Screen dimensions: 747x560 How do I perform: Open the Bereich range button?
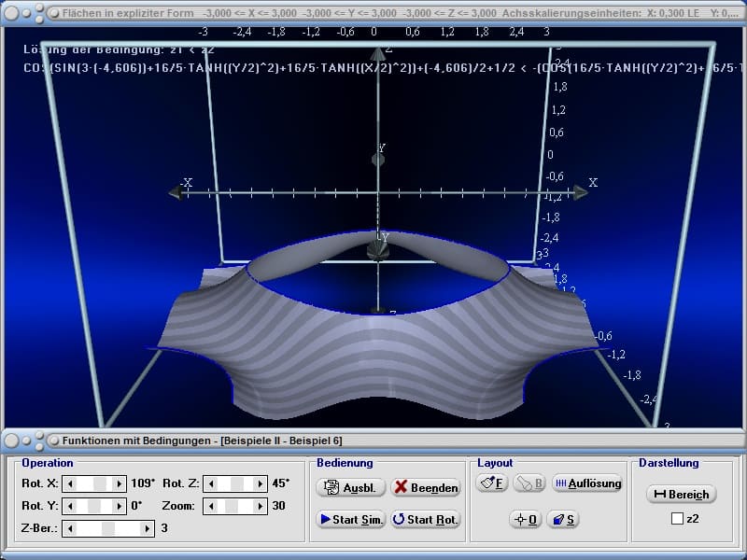(x=681, y=494)
